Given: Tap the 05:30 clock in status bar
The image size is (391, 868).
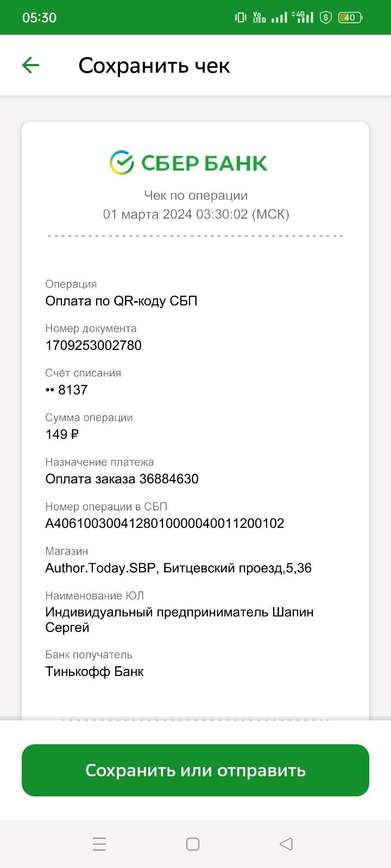Looking at the screenshot, I should point(39,17).
